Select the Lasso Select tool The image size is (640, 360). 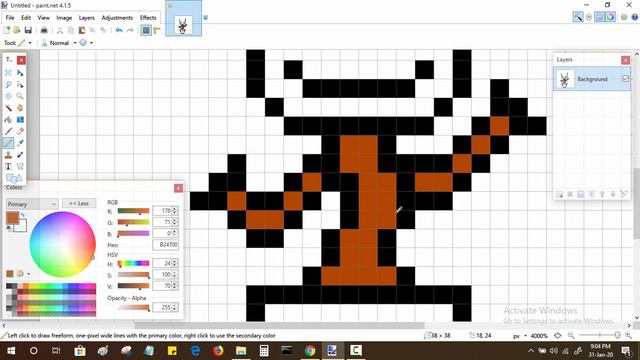(8, 84)
